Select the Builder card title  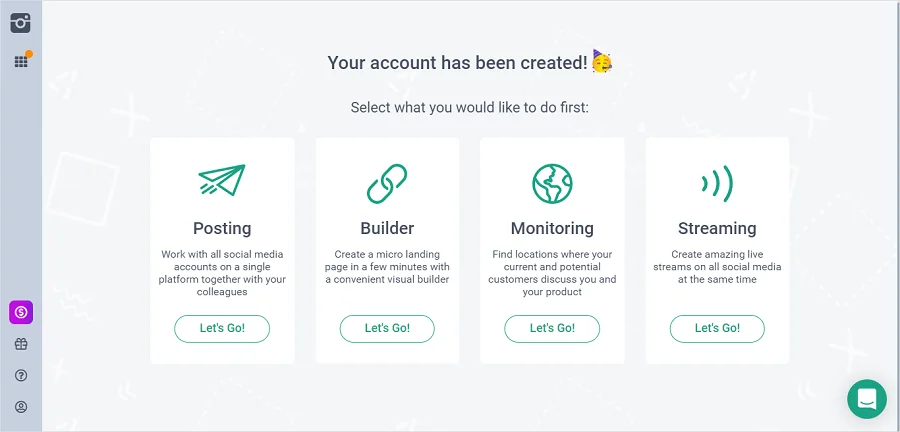coord(387,228)
